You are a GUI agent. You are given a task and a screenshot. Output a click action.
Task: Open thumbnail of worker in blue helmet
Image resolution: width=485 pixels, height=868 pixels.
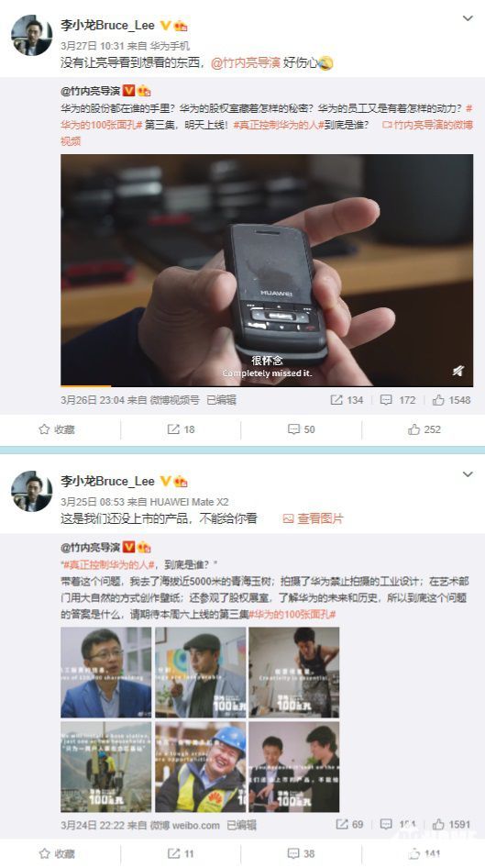click(x=200, y=767)
